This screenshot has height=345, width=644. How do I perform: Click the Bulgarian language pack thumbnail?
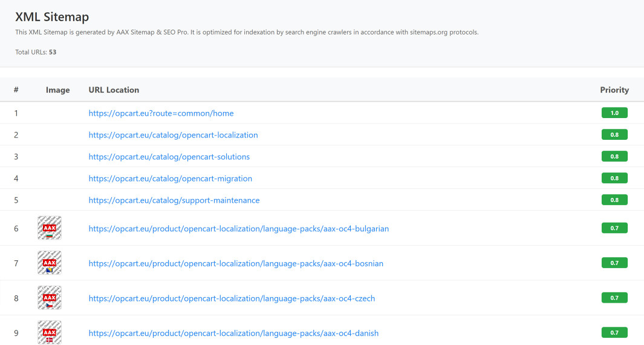(x=50, y=228)
